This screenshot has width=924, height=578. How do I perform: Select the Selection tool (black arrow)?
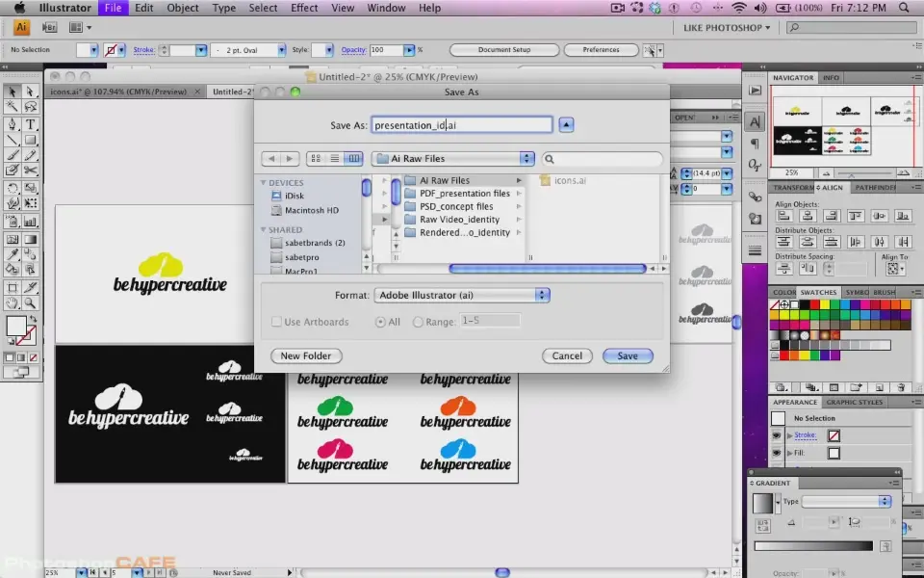tap(13, 92)
